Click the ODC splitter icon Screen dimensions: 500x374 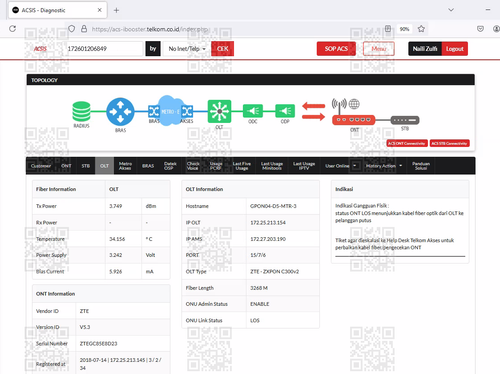coord(253,111)
